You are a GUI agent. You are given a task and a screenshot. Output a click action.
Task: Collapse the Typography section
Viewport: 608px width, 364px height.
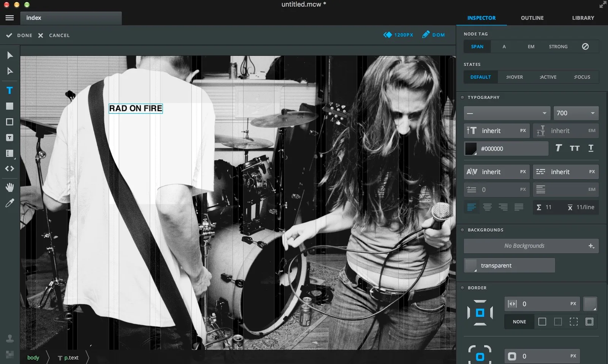462,98
